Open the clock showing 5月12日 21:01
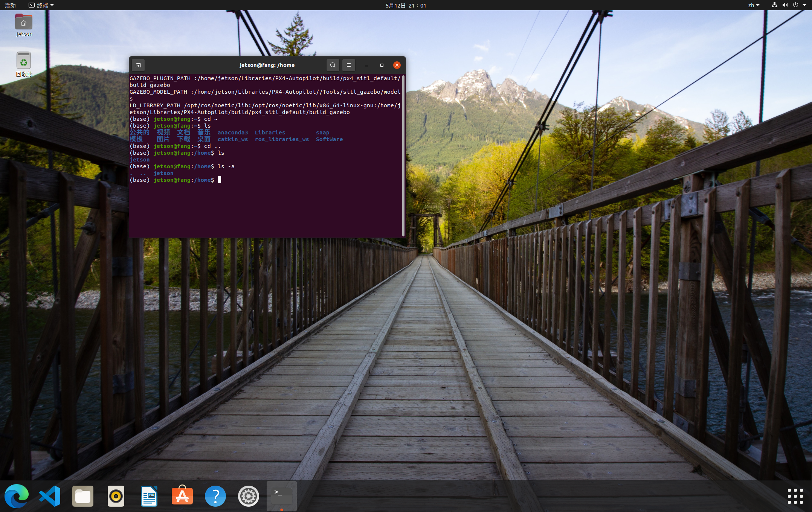The width and height of the screenshot is (812, 512). [406, 5]
